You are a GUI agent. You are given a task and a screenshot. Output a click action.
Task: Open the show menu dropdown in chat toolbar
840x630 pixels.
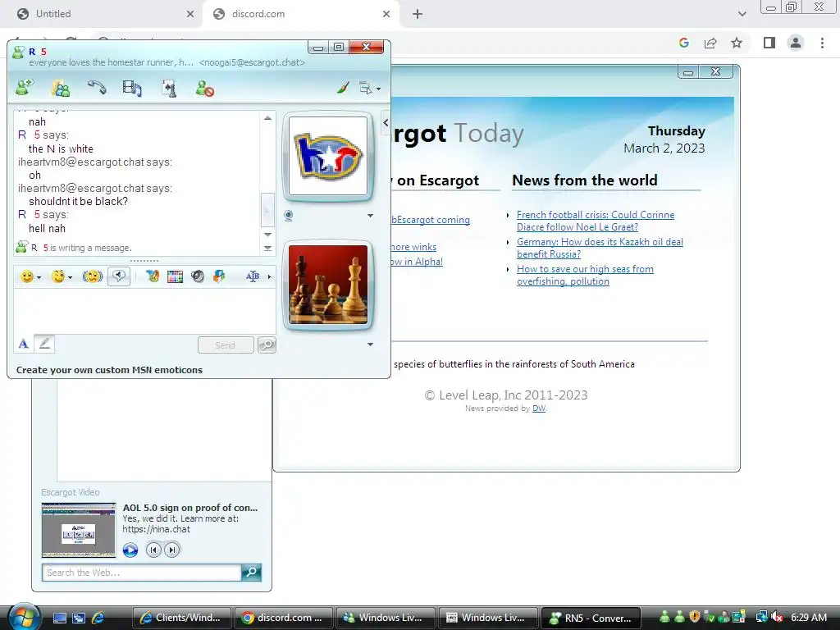(x=369, y=88)
